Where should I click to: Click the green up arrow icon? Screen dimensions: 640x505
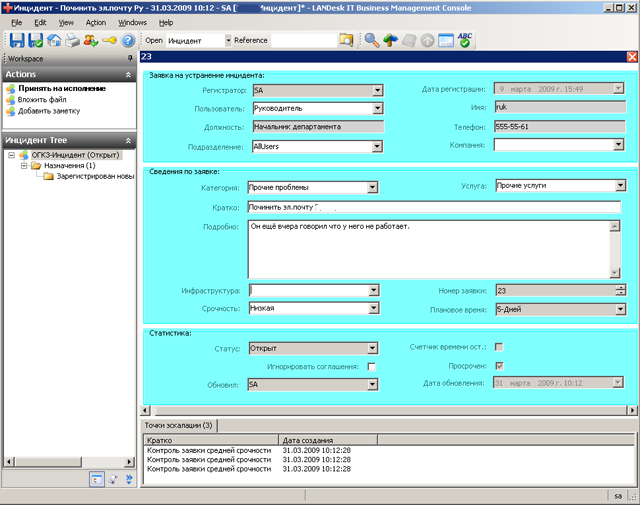(391, 40)
